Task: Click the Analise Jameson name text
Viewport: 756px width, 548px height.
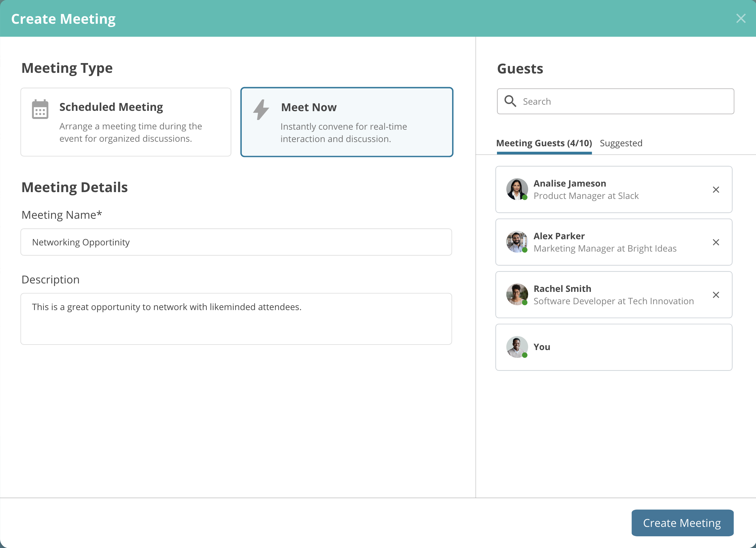Action: [570, 183]
